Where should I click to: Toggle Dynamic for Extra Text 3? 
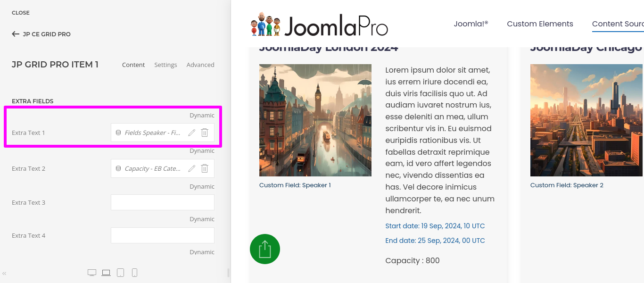(202, 186)
